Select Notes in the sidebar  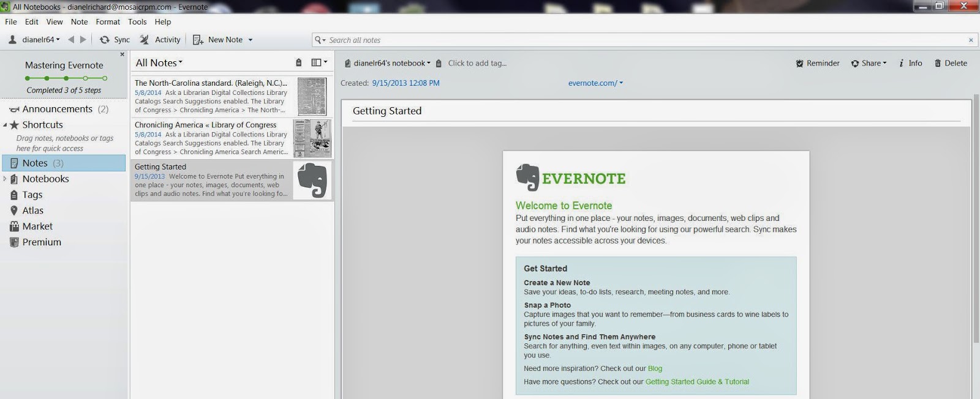pos(64,163)
